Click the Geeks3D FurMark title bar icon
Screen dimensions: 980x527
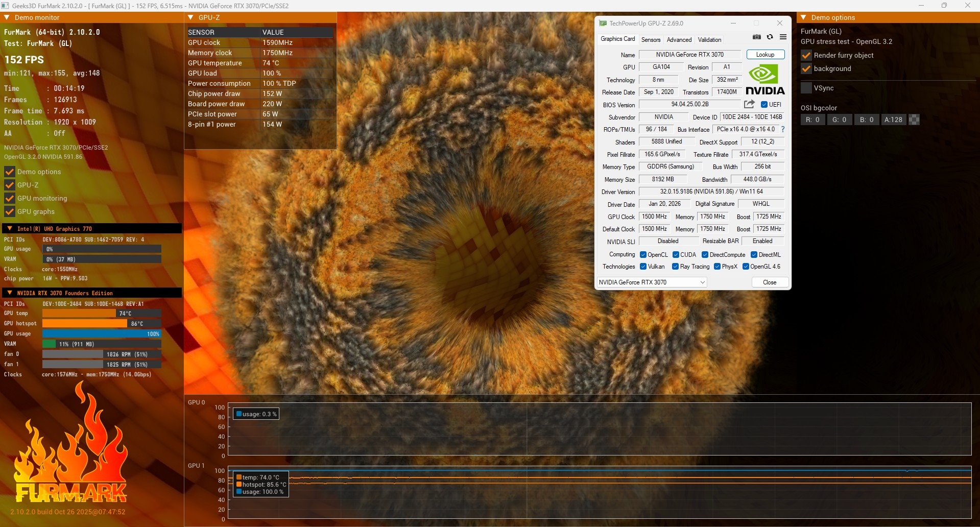click(x=5, y=6)
